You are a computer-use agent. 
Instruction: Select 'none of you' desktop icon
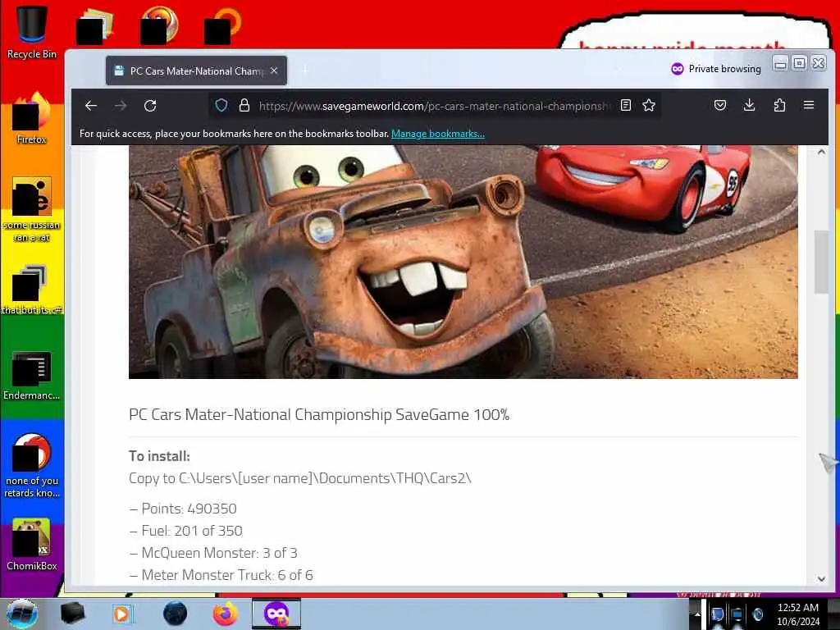coord(32,465)
